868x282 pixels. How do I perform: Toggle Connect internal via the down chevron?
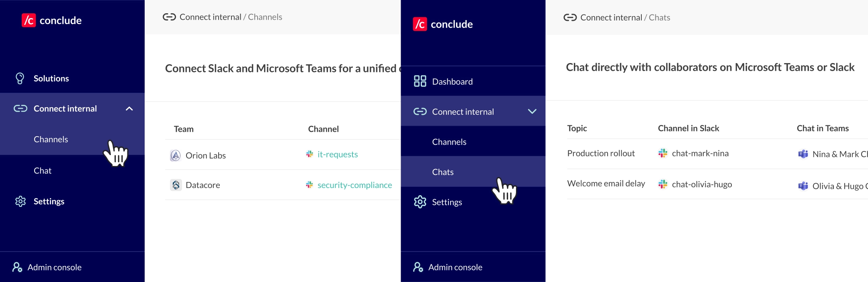(x=532, y=111)
